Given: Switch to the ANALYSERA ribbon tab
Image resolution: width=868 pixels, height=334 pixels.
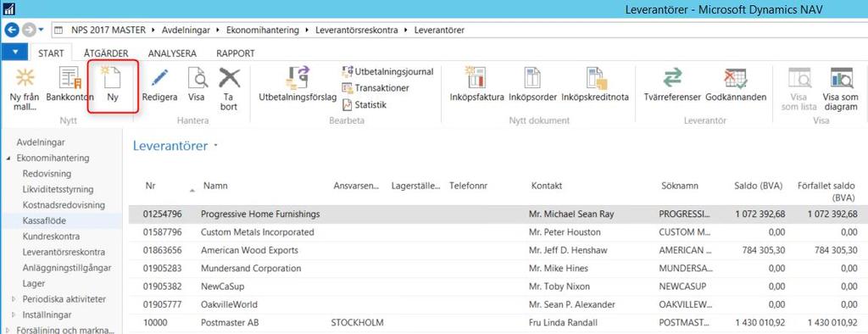Looking at the screenshot, I should click(172, 53).
